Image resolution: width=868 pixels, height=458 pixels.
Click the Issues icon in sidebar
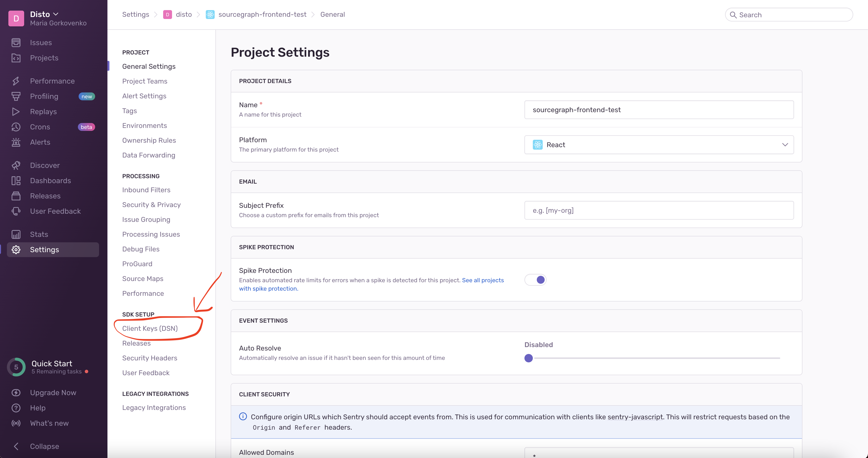(16, 42)
